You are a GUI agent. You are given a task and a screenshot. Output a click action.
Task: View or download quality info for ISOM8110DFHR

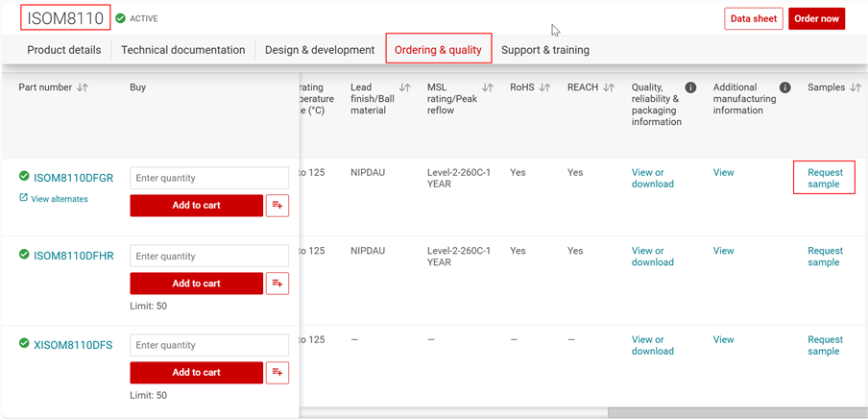pos(653,256)
